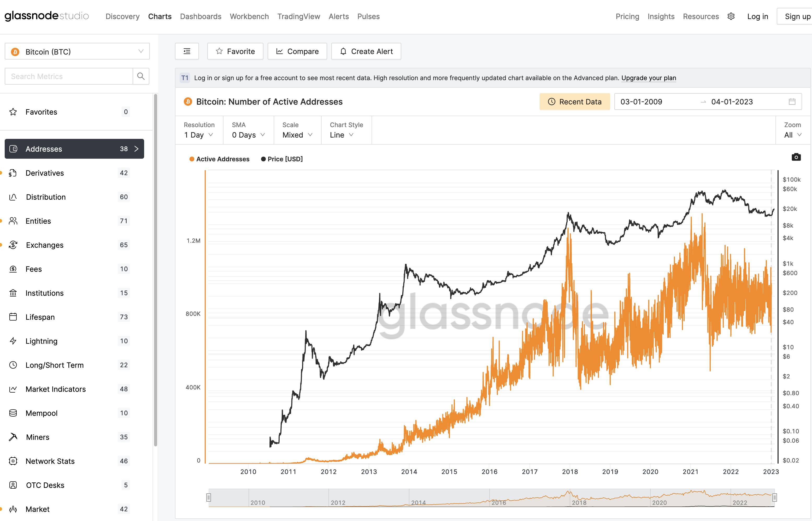812x521 pixels.
Task: Open the Workbench nav item
Action: tap(249, 16)
